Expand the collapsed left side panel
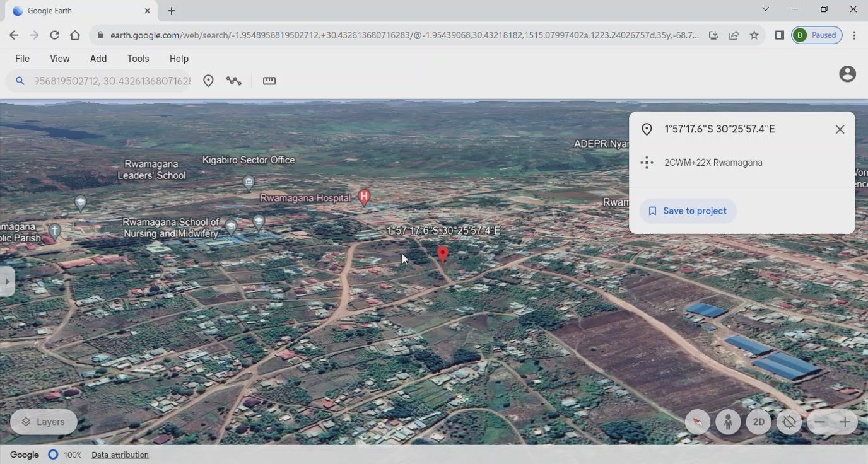This screenshot has height=464, width=868. 6,281
